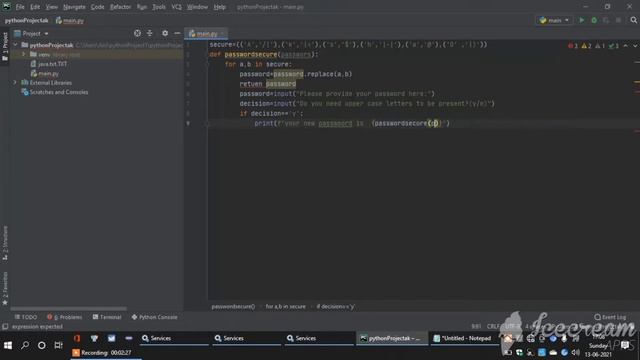Viewport: 640px width, 360px height.
Task: Toggle the Structure side tool tab
Action: pos(5,243)
